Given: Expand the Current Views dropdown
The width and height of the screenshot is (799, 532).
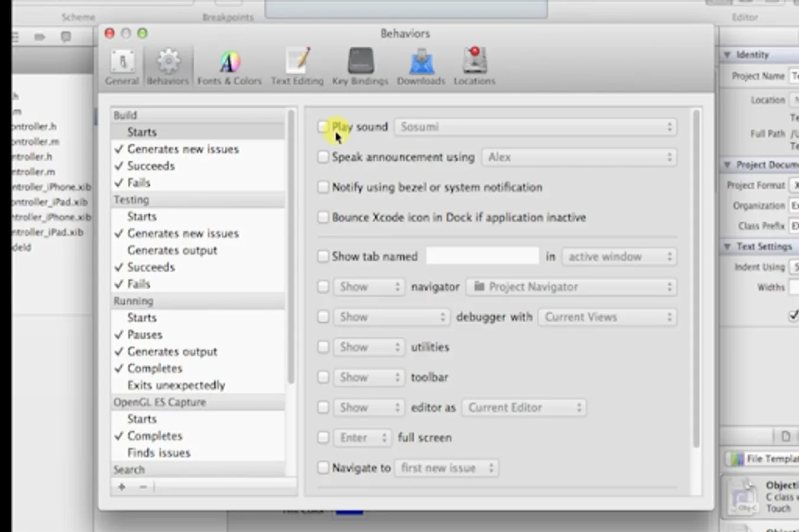Looking at the screenshot, I should pyautogui.click(x=608, y=317).
